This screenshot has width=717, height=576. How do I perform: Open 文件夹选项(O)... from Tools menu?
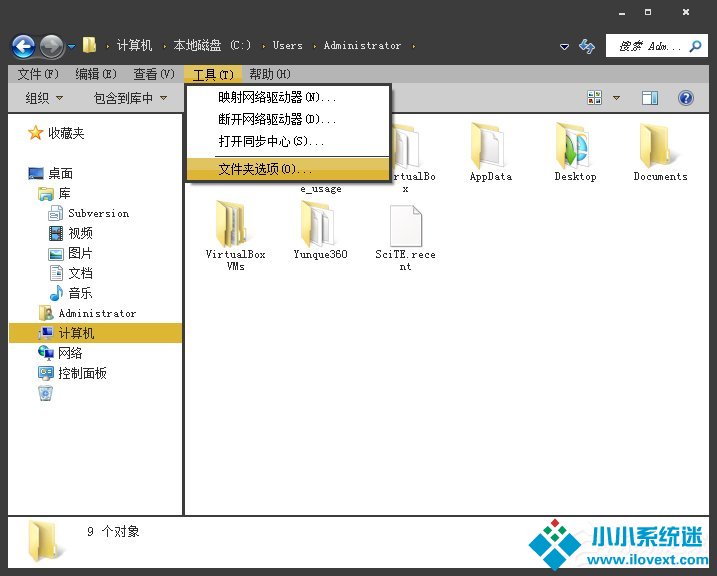point(288,169)
